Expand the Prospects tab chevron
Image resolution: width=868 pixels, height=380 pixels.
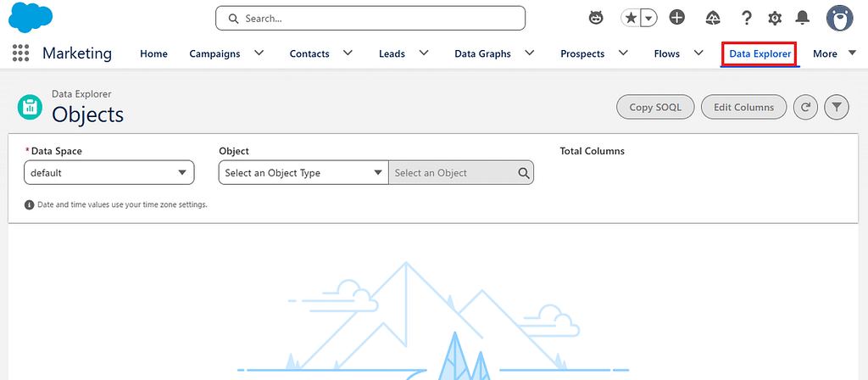tap(623, 53)
